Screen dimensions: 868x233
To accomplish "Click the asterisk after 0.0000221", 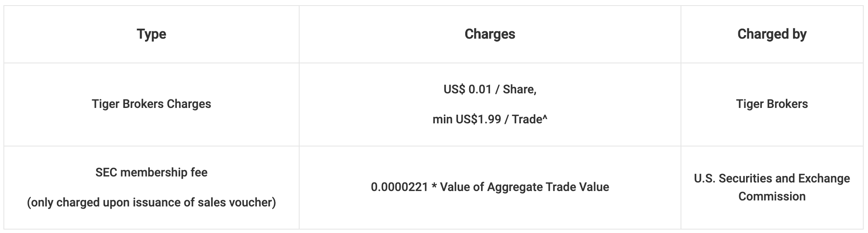I will pos(434,187).
